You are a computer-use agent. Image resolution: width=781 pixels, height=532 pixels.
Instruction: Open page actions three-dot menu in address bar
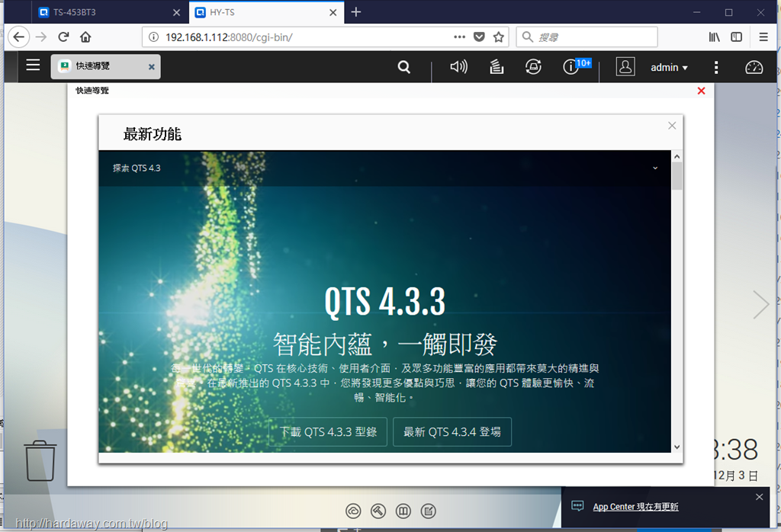click(x=459, y=37)
